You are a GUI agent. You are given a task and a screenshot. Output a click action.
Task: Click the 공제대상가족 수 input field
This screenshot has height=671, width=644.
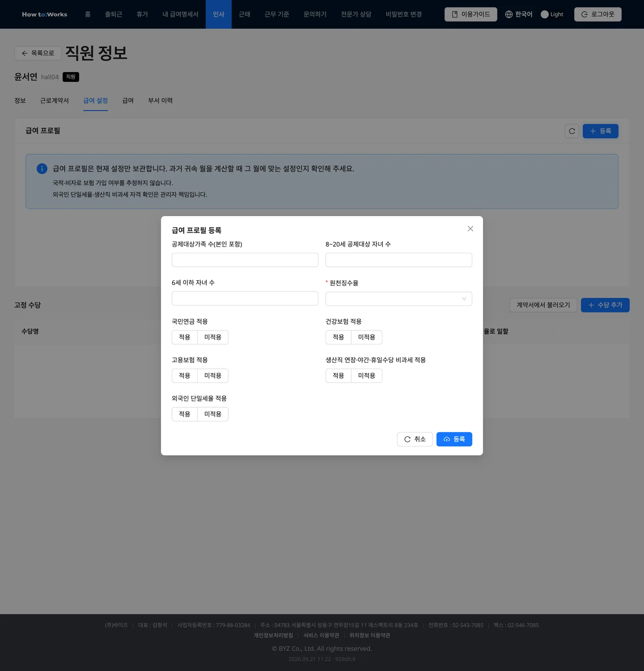[x=245, y=260]
